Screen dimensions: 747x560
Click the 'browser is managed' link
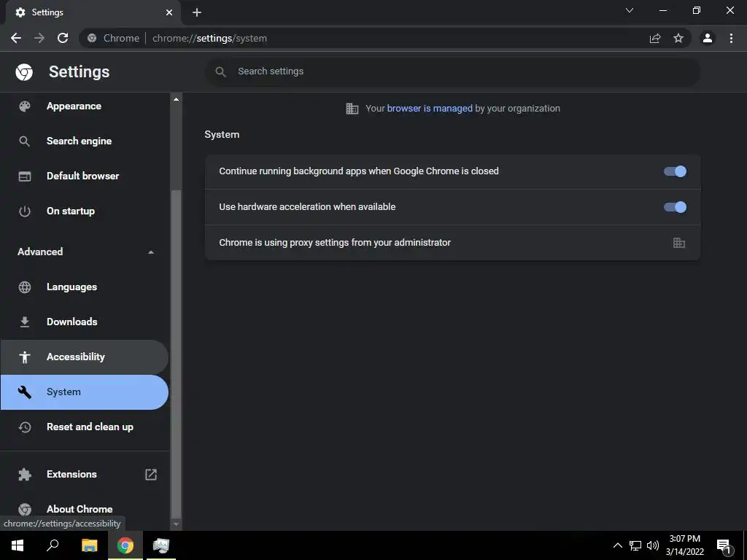(430, 109)
